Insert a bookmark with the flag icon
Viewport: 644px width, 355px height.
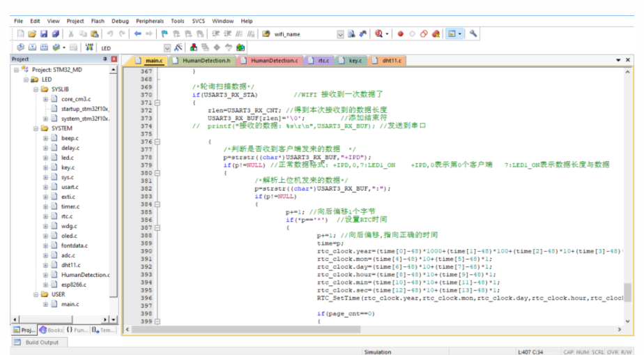point(164,34)
